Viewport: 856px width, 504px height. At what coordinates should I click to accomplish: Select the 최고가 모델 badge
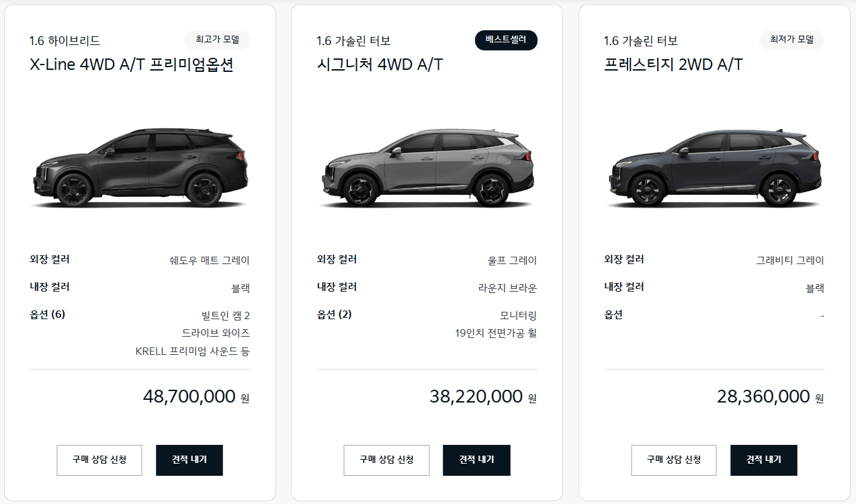[216, 40]
